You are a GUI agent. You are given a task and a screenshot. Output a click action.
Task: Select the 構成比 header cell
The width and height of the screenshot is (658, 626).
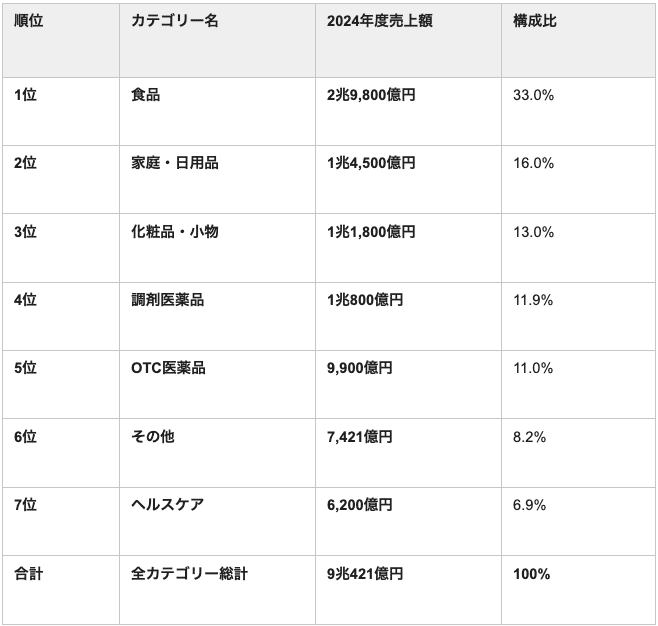point(578,40)
